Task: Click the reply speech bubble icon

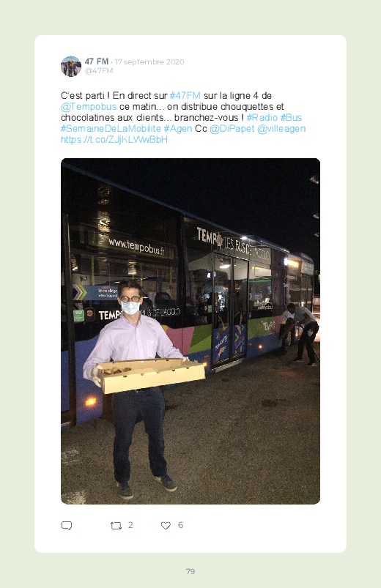Action: pyautogui.click(x=67, y=525)
